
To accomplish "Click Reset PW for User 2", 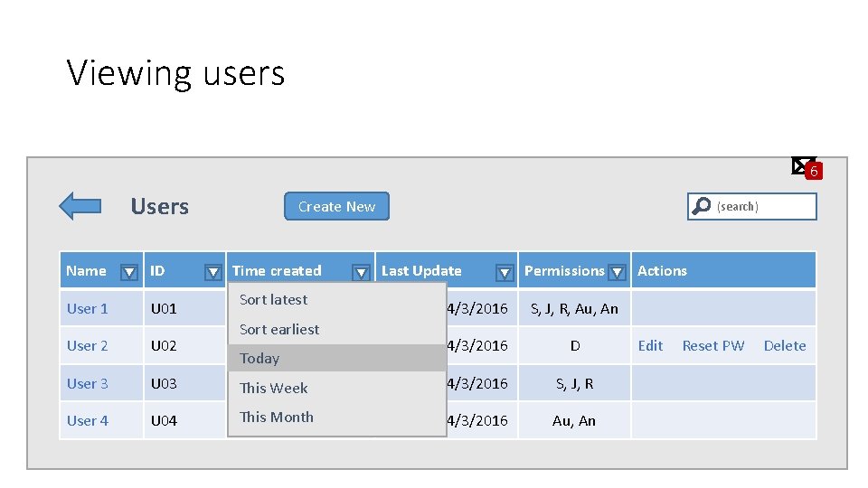I will click(713, 346).
